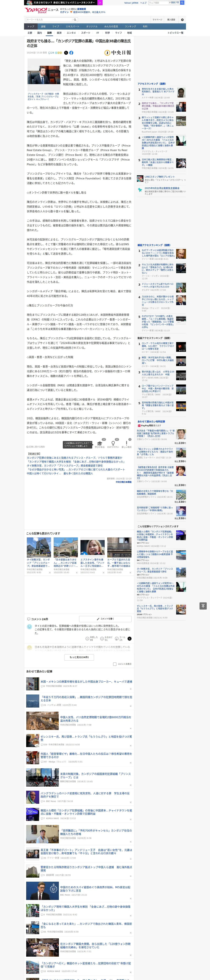Click the 記事に関する報告 report icon

coord(35,447)
